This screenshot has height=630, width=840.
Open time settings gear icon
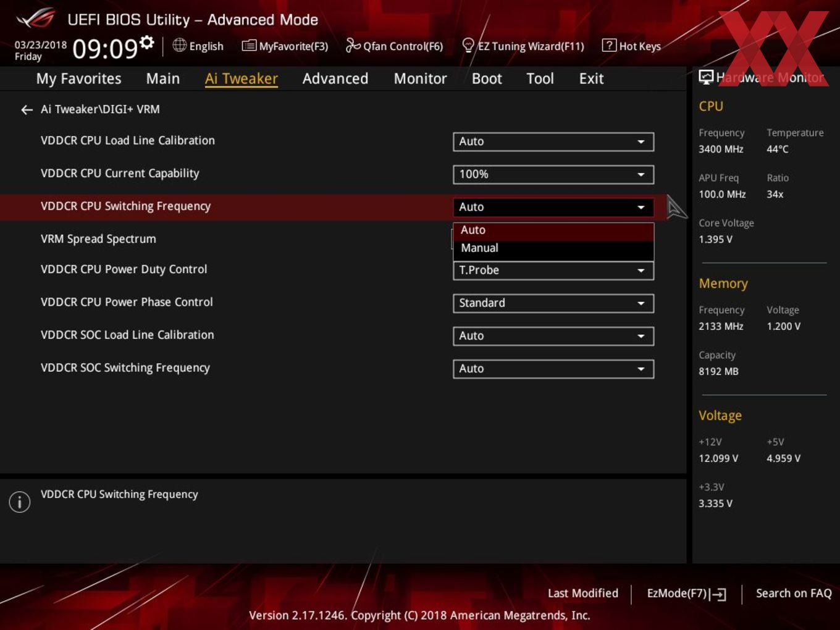click(x=146, y=42)
